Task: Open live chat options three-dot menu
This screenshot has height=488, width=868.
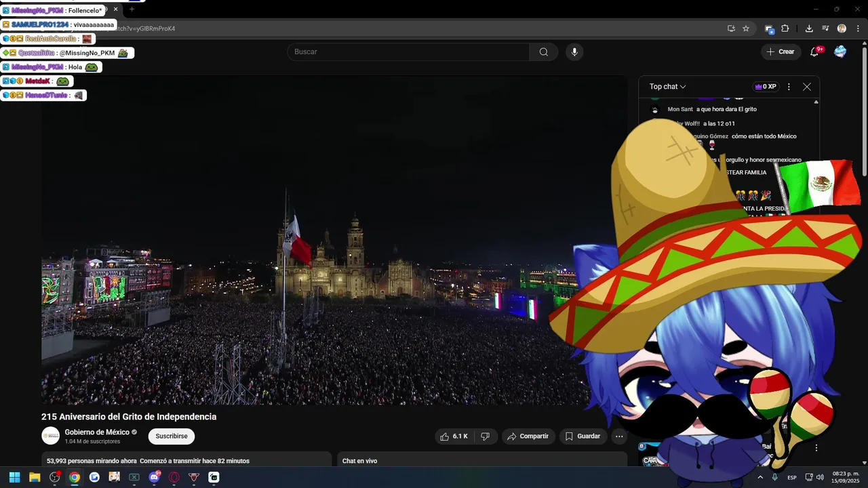Action: point(789,87)
